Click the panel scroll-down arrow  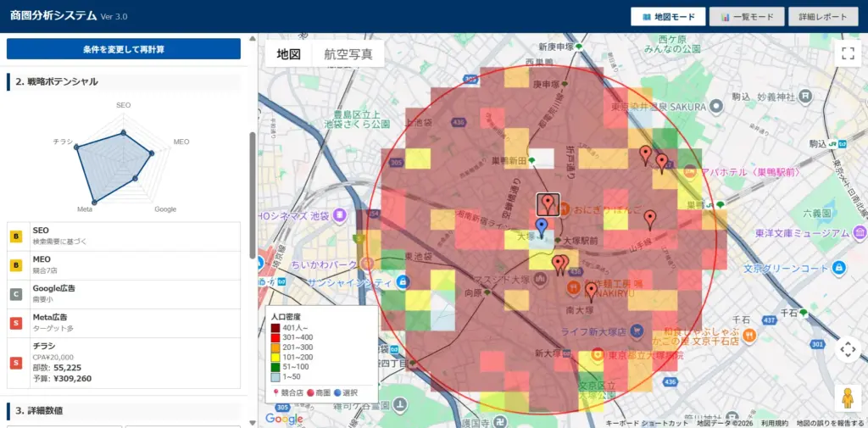(253, 424)
